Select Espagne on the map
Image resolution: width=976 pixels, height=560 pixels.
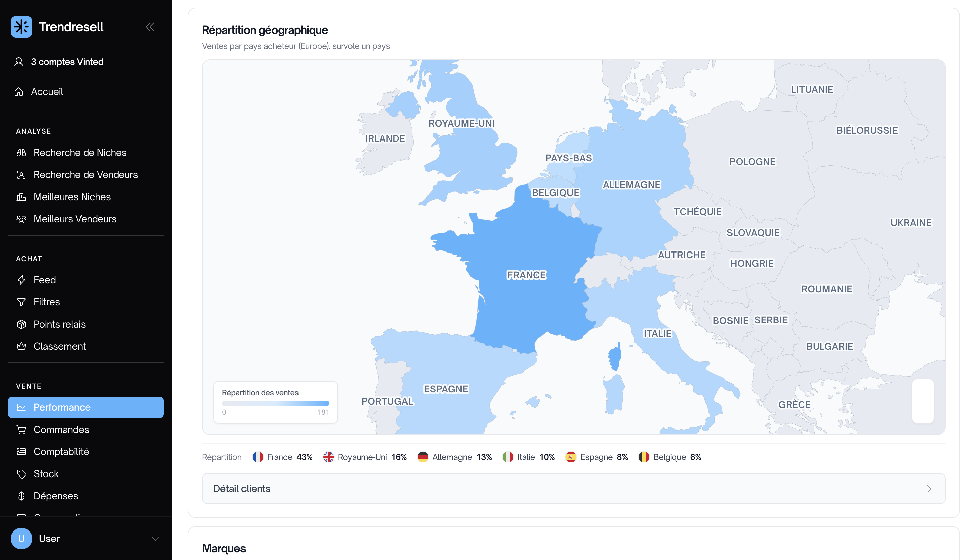pyautogui.click(x=446, y=389)
